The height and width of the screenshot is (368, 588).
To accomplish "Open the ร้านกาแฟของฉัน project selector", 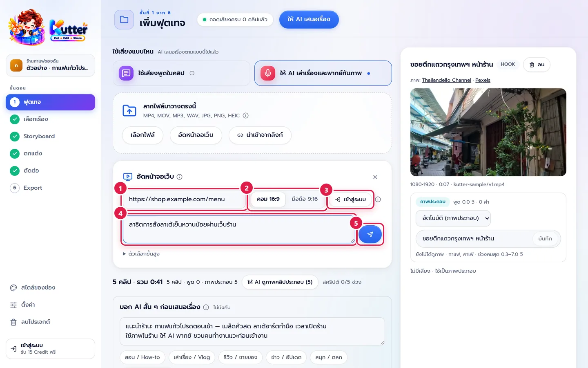I will pos(50,65).
